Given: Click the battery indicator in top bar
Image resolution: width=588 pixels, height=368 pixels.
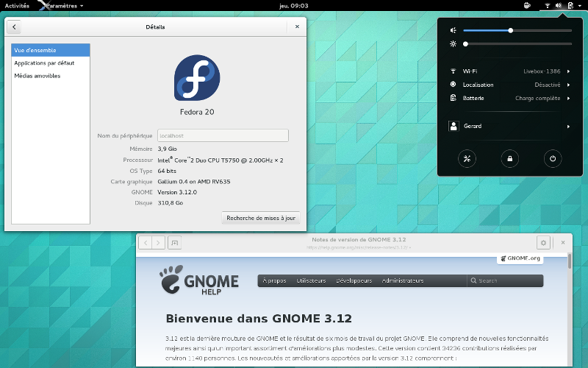Looking at the screenshot, I should coord(570,6).
